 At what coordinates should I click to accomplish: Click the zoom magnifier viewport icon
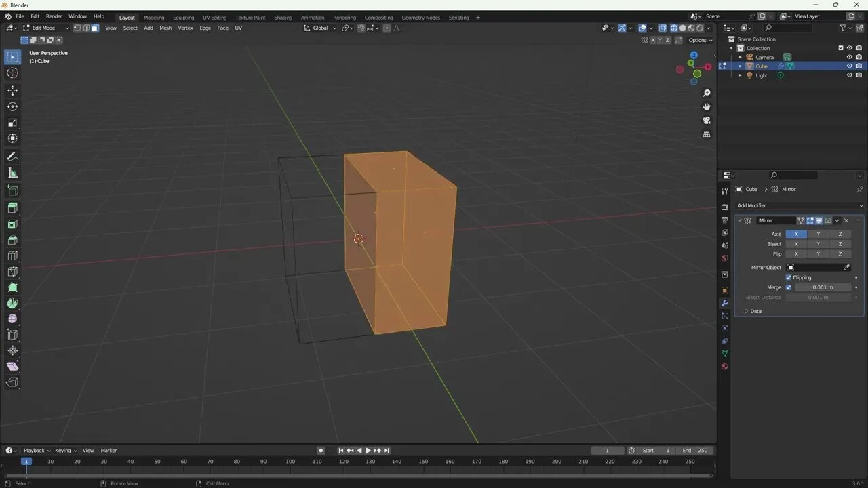coord(707,93)
